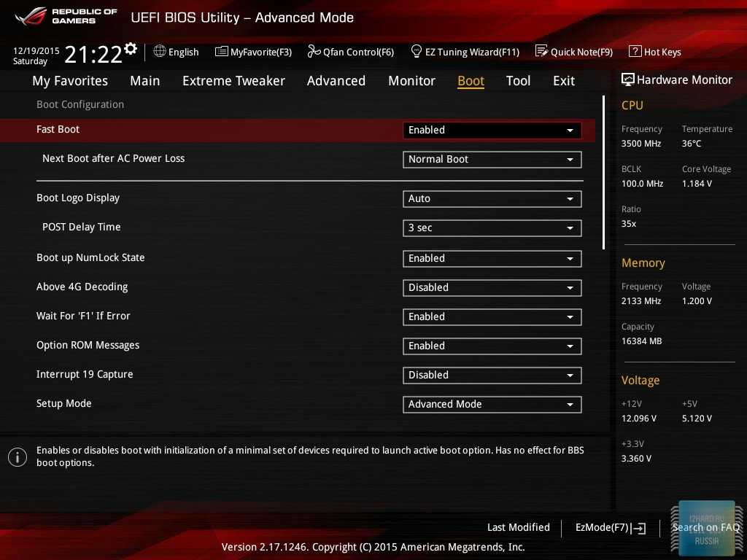Launch EZ Tuning Wizard lightbulb icon
This screenshot has width=747, height=560.
[x=417, y=52]
